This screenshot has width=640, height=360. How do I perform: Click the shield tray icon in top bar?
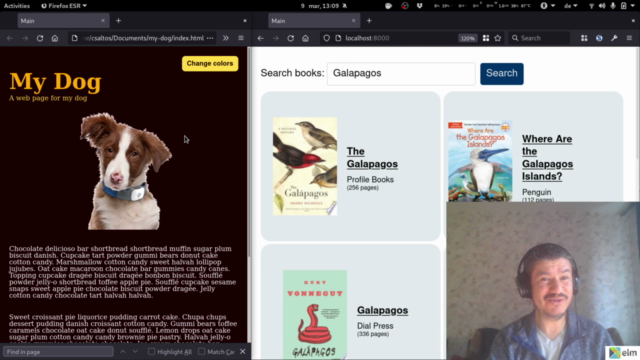pyautogui.click(x=419, y=6)
